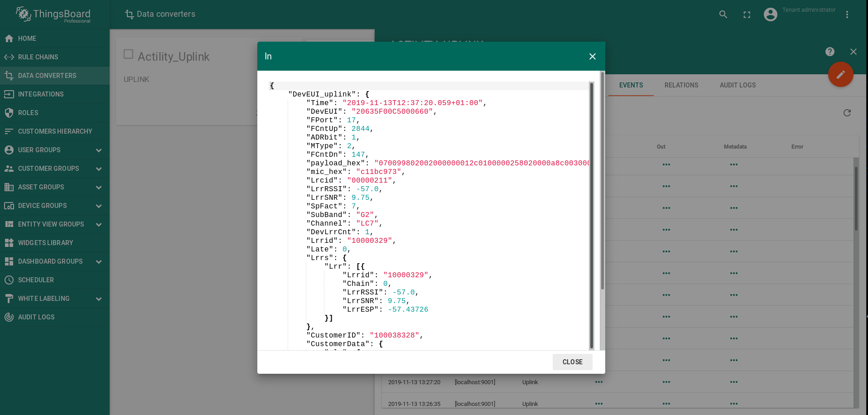Switch to the Audit Logs tab
868x415 pixels.
[738, 85]
